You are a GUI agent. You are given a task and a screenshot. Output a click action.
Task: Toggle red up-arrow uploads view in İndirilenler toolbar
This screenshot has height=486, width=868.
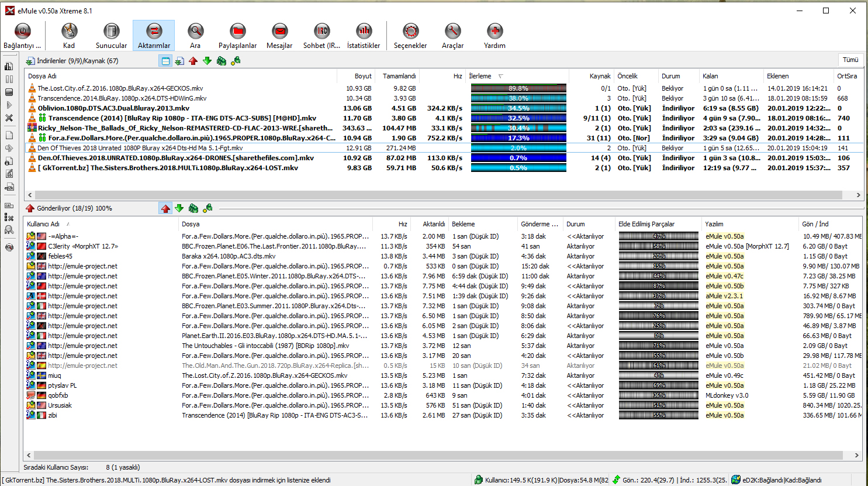click(x=193, y=61)
